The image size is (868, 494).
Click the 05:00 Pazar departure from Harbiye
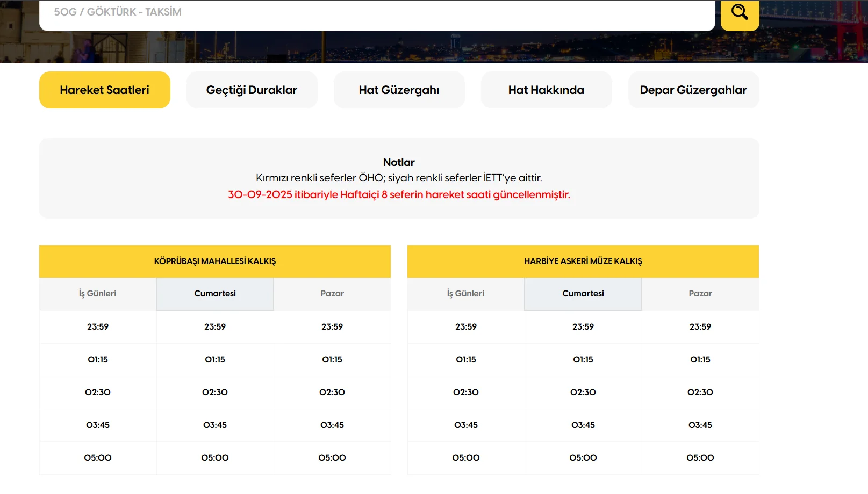coord(700,458)
